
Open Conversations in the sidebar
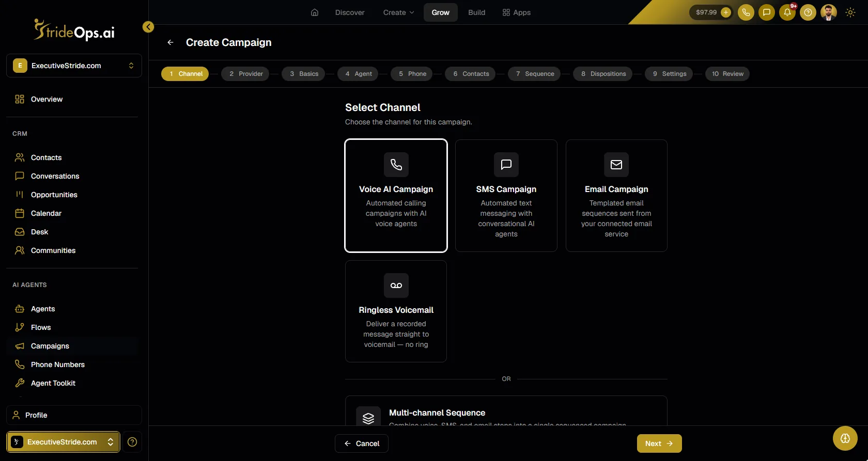click(72, 176)
